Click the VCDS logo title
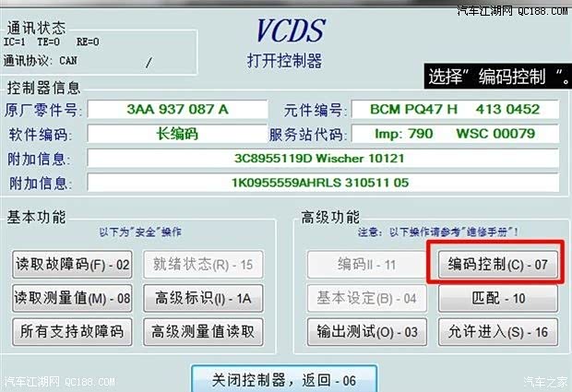The image size is (572, 392). (x=291, y=30)
